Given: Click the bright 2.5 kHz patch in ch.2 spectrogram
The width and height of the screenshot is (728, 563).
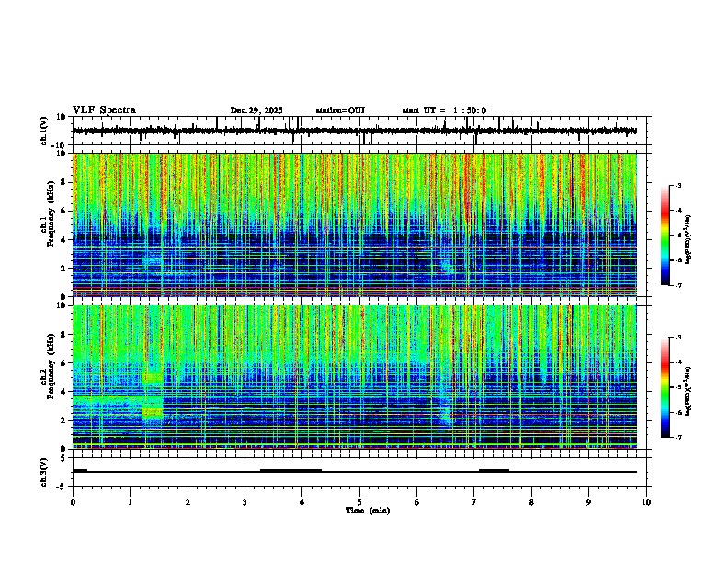Looking at the screenshot, I should point(153,412).
